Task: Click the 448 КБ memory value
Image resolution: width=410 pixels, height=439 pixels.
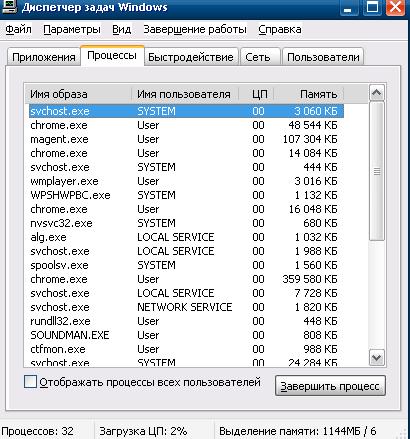Action: [320, 321]
